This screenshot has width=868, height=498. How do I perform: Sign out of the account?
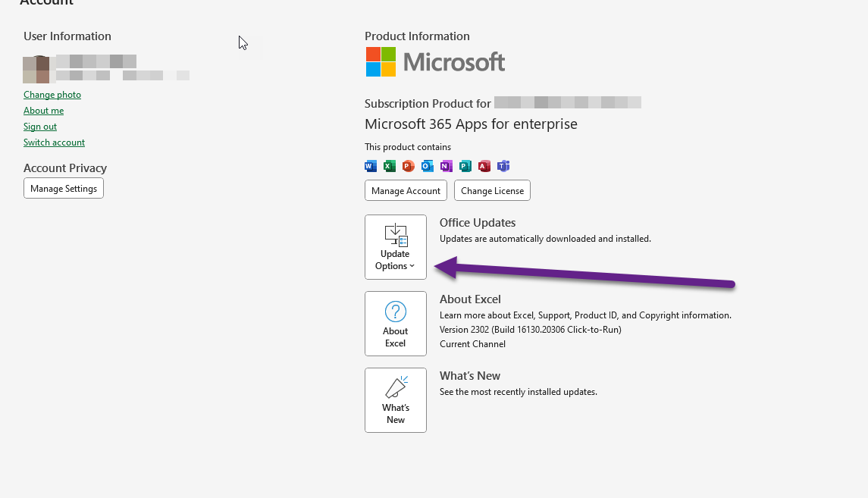point(40,127)
